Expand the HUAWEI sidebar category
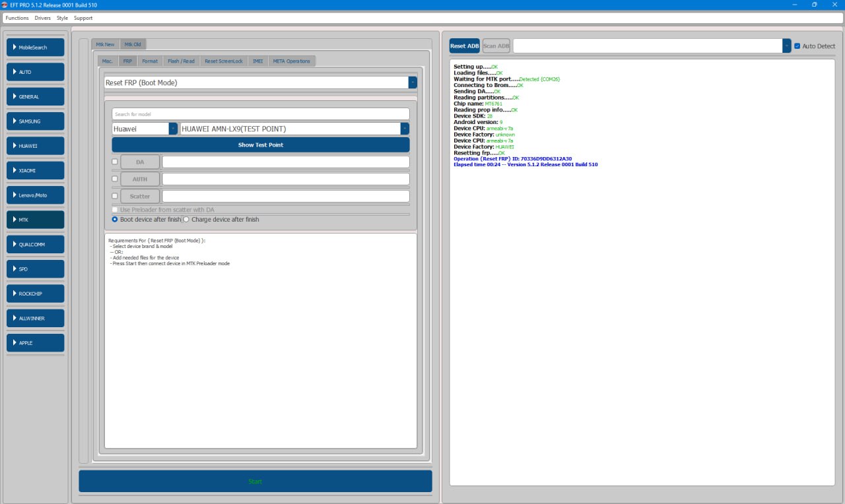Viewport: 845px width, 504px height. 36,146
